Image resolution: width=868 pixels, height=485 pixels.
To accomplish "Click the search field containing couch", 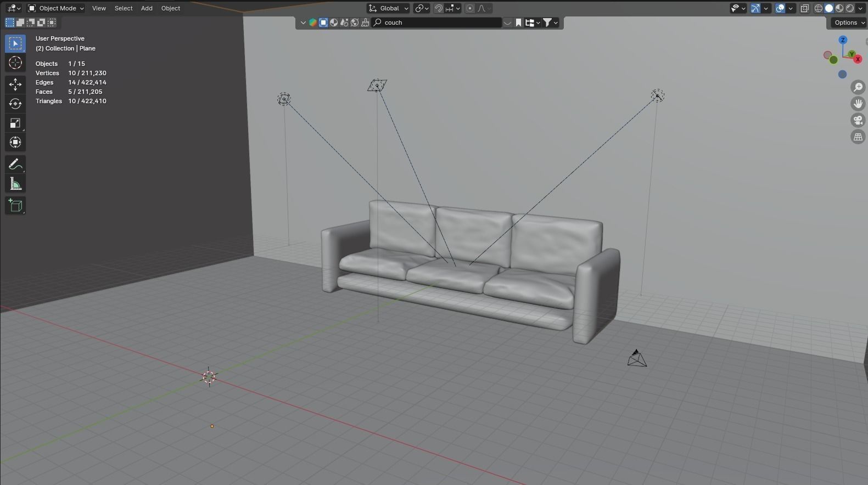I will (x=437, y=22).
